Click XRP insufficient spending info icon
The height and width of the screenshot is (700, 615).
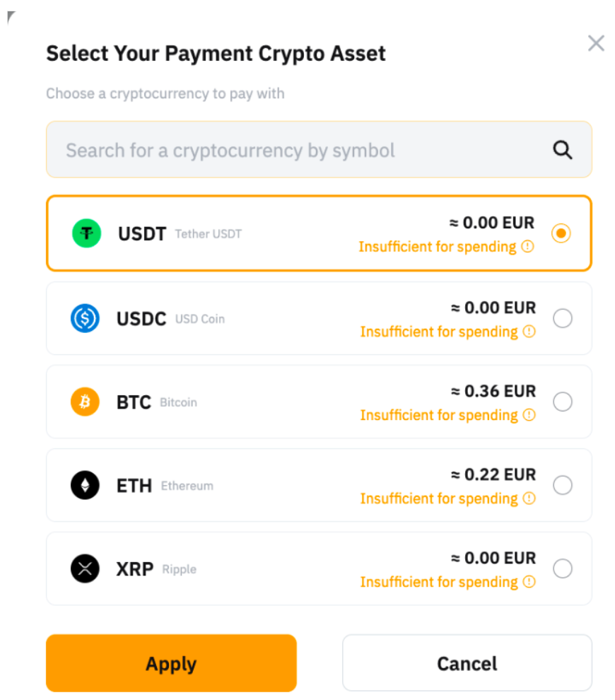click(x=529, y=582)
